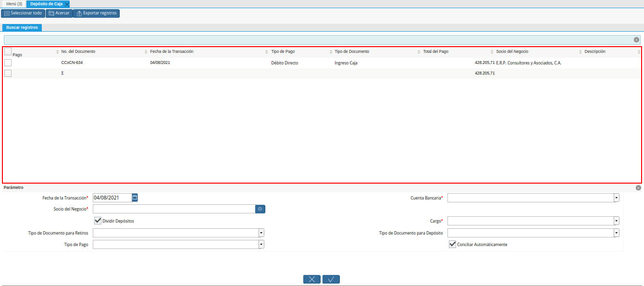Uncheck Conciliar Automáticamente
Screen dimensions: 644x286
point(452,244)
